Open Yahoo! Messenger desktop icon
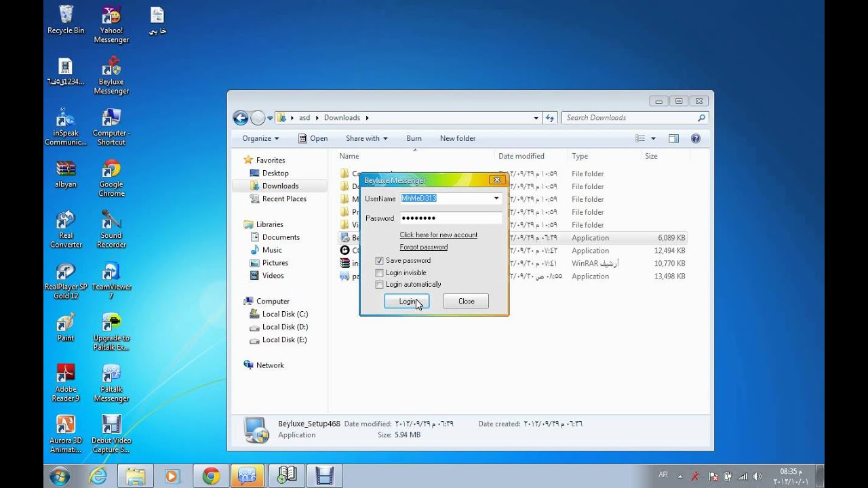This screenshot has width=868, height=488. click(111, 24)
